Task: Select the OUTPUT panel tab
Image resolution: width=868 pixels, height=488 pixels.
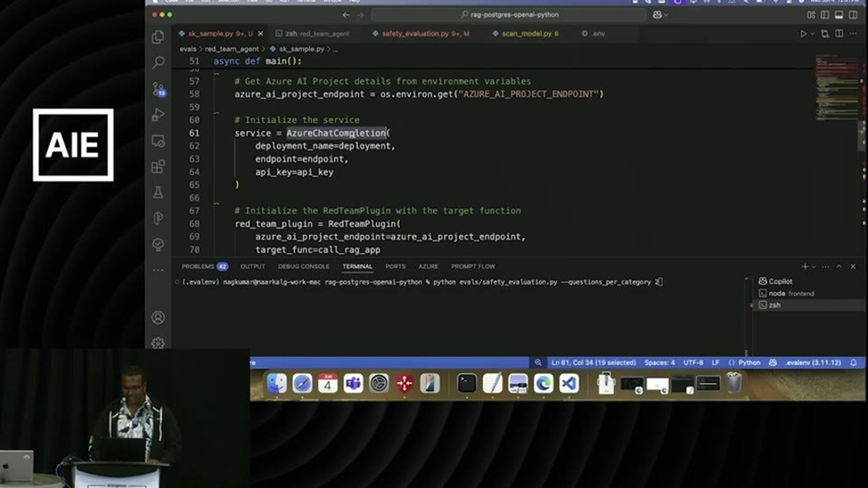Action: [x=252, y=266]
